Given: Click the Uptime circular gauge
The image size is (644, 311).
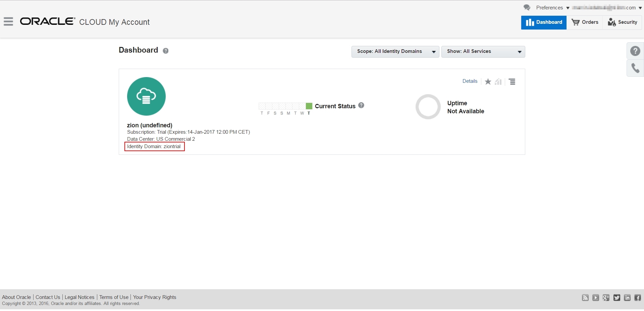Looking at the screenshot, I should (428, 107).
